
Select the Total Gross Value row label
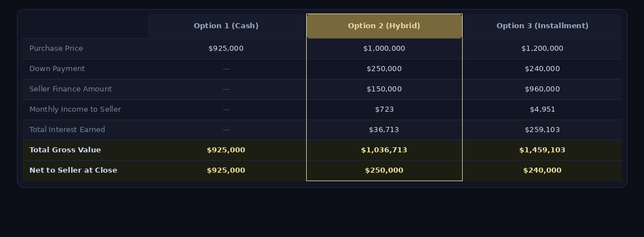65,150
